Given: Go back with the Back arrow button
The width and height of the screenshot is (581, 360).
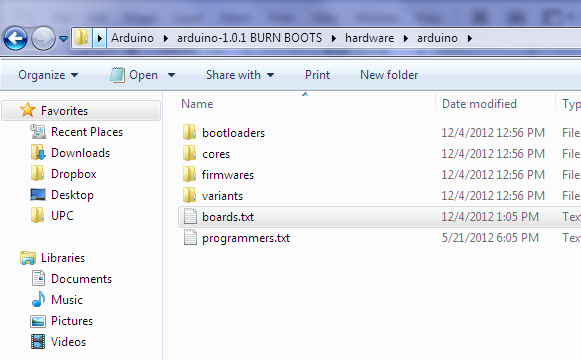Looking at the screenshot, I should pos(15,38).
